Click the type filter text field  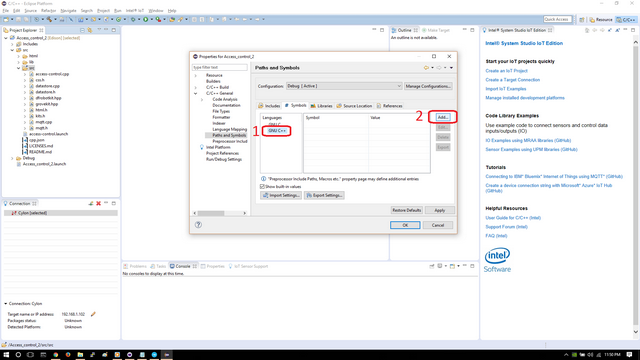220,67
